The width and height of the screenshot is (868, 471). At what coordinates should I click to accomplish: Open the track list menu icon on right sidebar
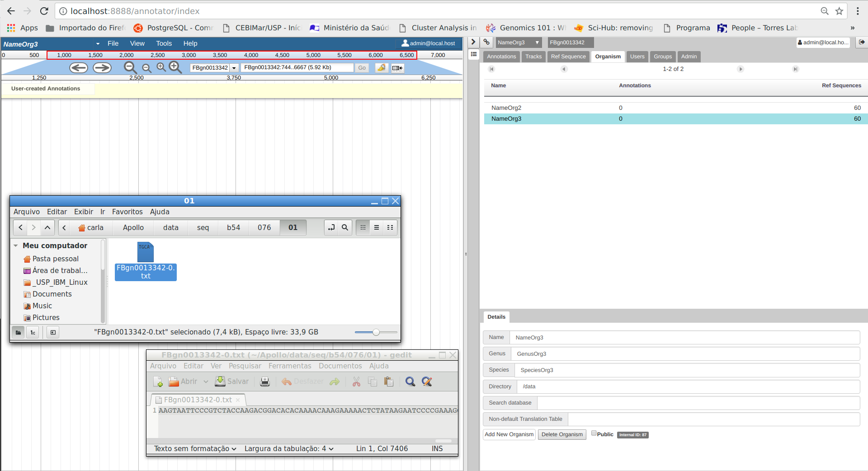[474, 54]
